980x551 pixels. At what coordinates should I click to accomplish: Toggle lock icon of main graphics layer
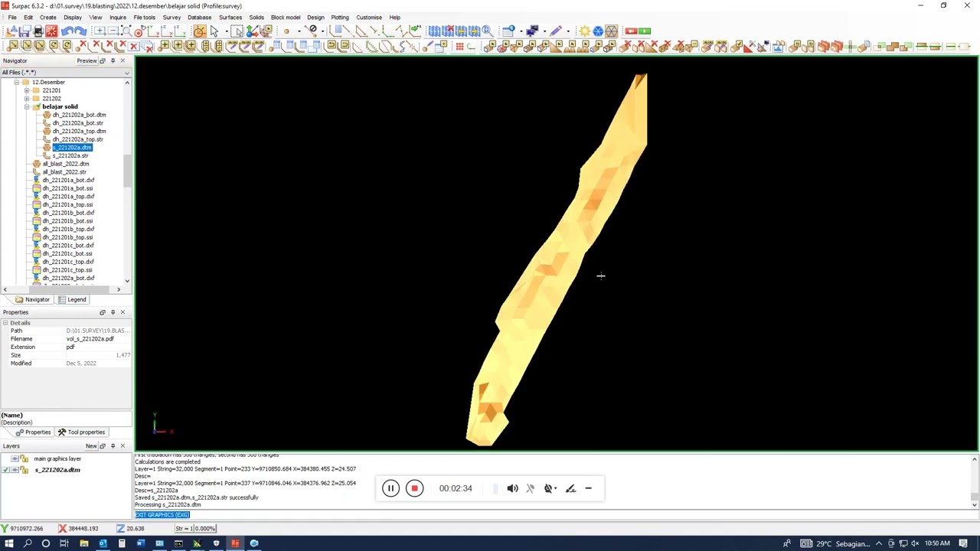click(x=24, y=458)
